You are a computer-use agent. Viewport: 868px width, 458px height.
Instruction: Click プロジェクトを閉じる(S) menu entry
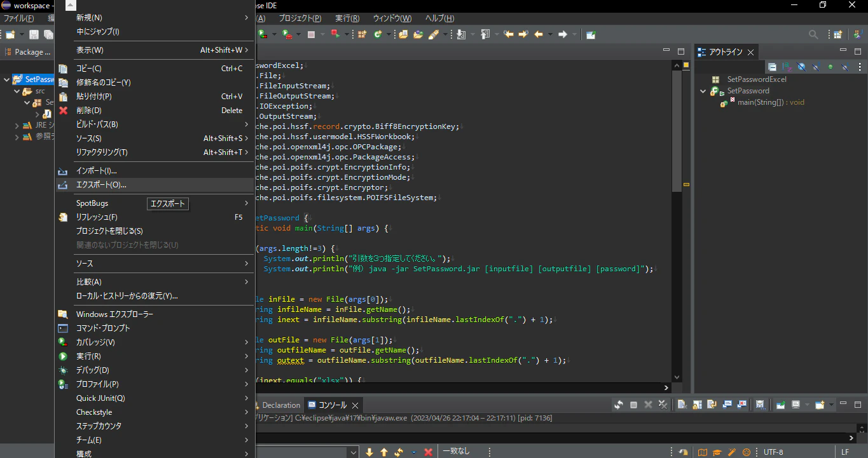pyautogui.click(x=109, y=231)
